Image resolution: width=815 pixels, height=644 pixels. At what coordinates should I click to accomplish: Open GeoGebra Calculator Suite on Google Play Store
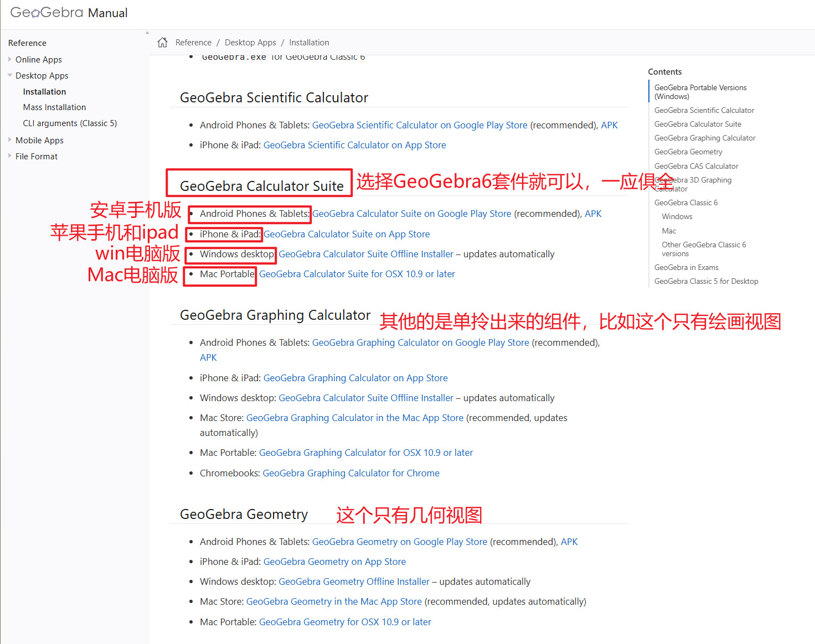coord(412,214)
